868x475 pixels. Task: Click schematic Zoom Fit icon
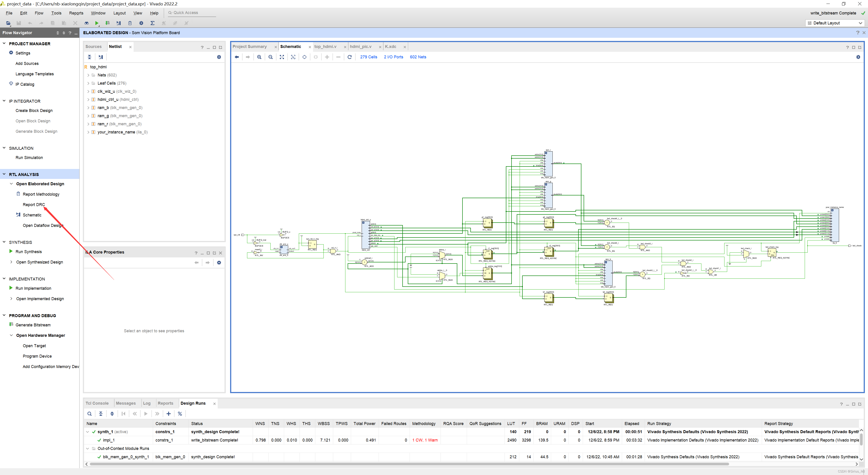tap(282, 57)
